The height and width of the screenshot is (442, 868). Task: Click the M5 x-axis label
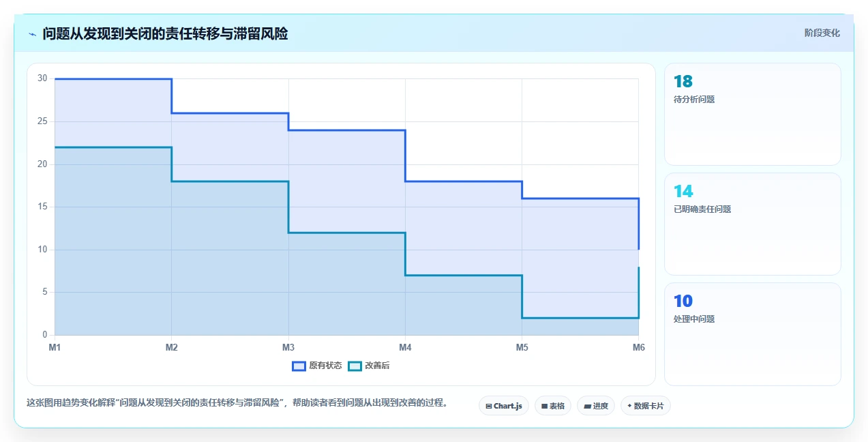click(x=522, y=347)
